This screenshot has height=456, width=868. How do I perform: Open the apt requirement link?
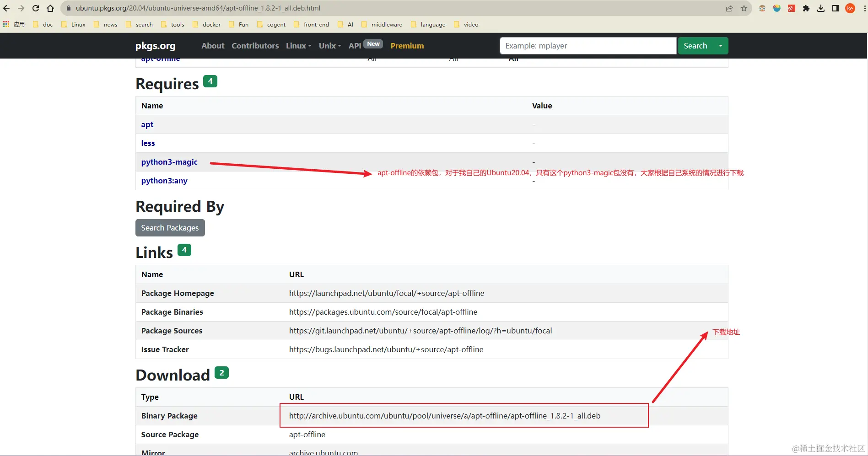(147, 124)
